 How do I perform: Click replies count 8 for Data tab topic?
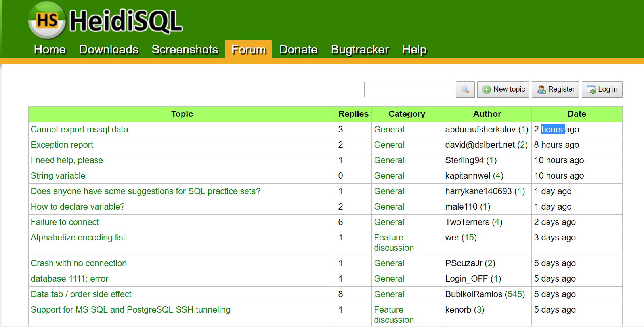(341, 294)
